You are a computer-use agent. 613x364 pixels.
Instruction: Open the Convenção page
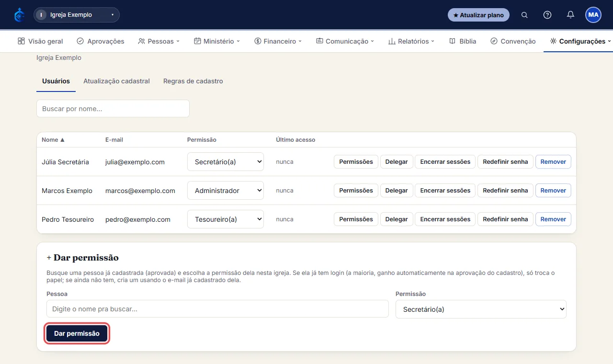coord(513,41)
